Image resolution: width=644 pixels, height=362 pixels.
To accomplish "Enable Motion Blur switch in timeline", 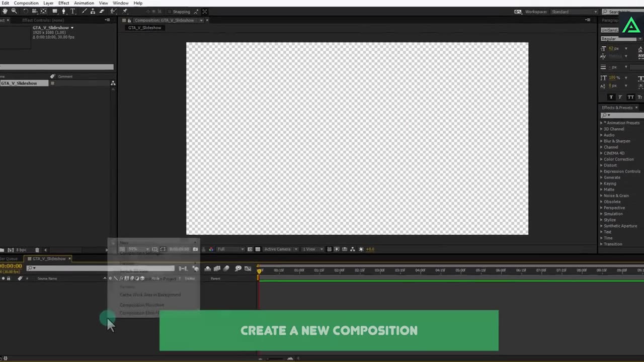I will tap(226, 268).
